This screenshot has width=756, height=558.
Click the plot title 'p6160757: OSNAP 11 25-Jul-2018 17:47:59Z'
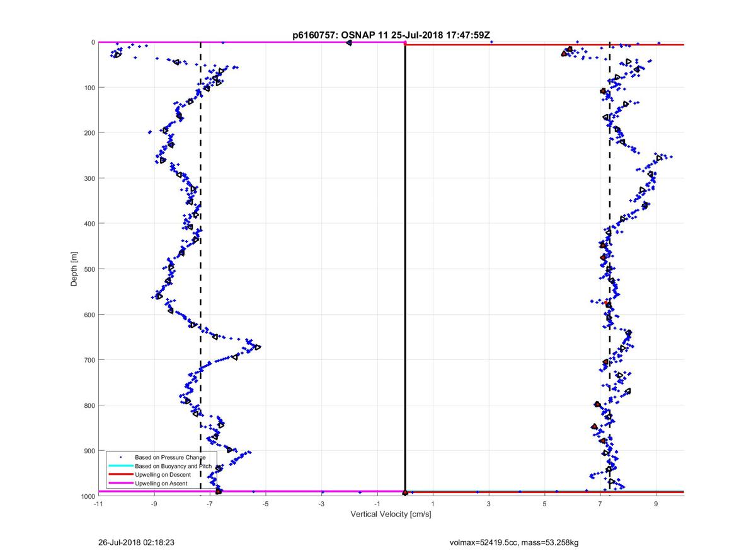click(x=391, y=35)
